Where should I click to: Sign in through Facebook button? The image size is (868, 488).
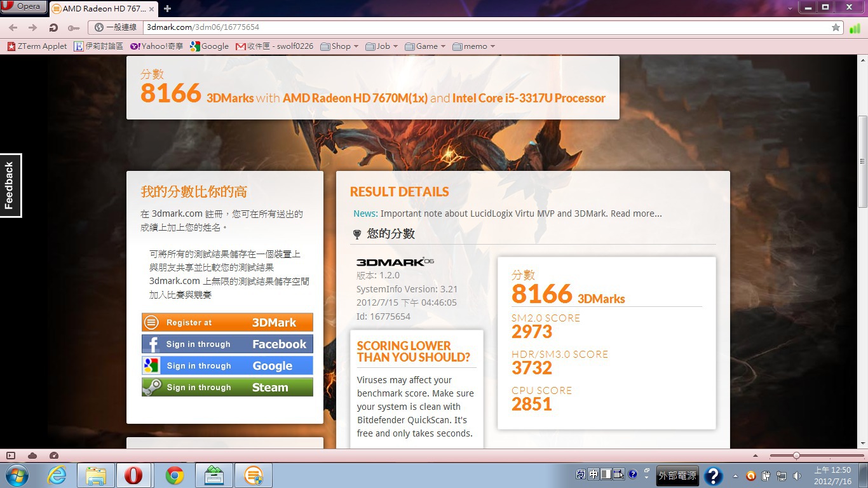coord(227,344)
